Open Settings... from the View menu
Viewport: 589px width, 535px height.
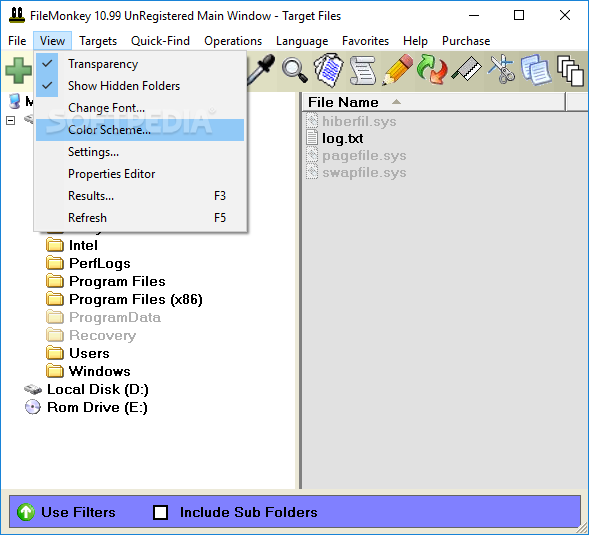140,152
